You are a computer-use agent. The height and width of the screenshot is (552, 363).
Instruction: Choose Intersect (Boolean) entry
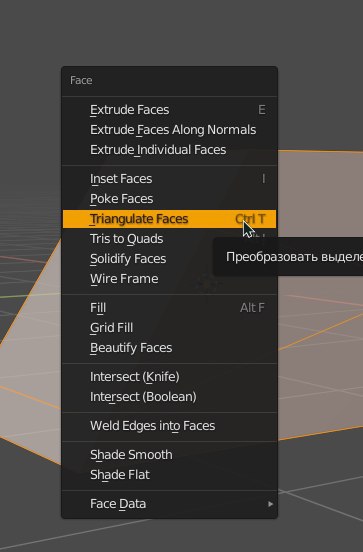coord(169,397)
